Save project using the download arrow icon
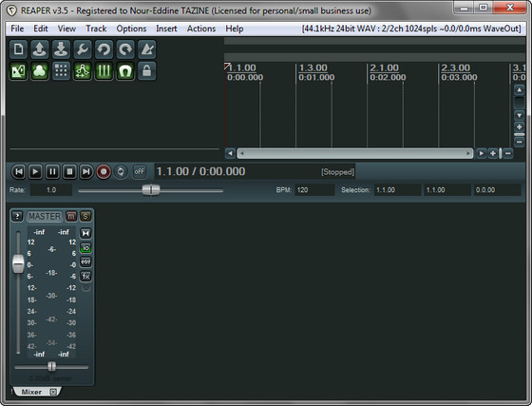 click(x=61, y=49)
